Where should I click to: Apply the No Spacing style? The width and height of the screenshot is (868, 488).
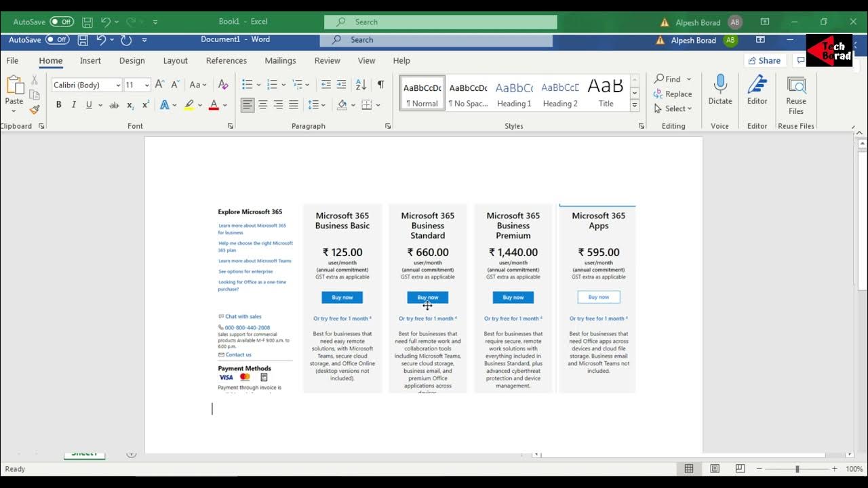pyautogui.click(x=468, y=94)
